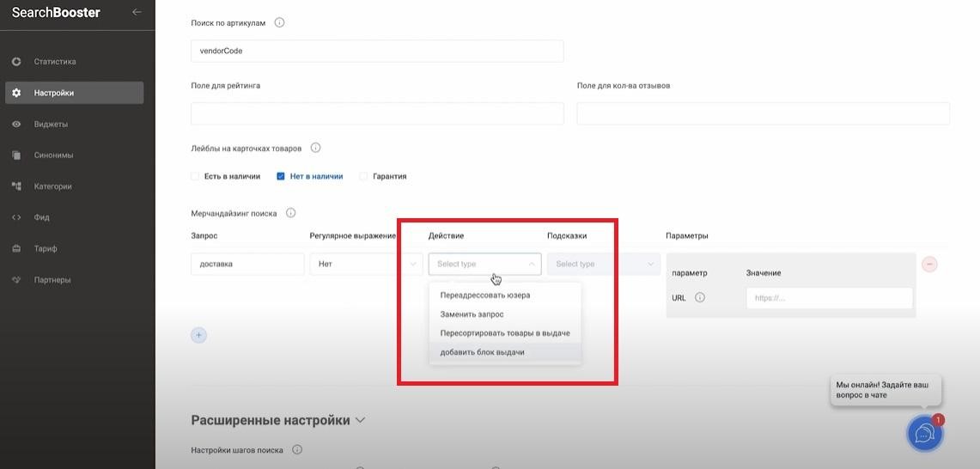
Task: Tick the Гарантия checkbox
Action: click(x=363, y=176)
